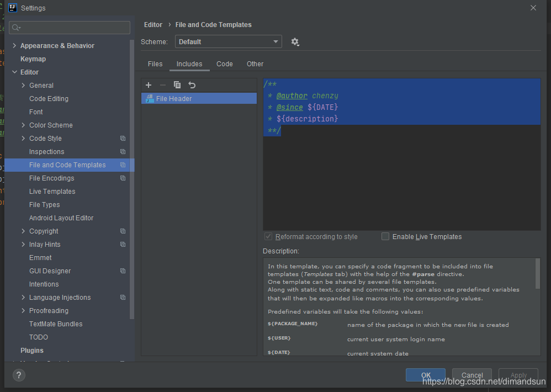Click the ${description} line in editor

pos(303,119)
